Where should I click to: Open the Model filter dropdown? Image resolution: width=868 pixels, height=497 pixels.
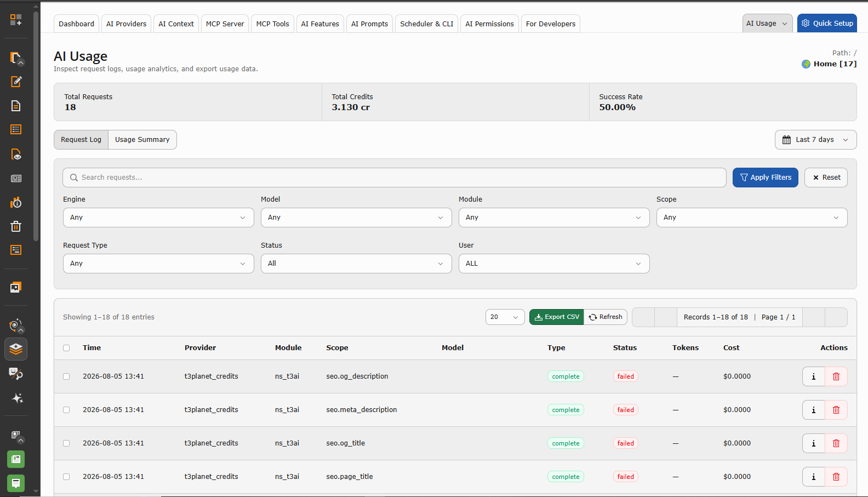(356, 218)
